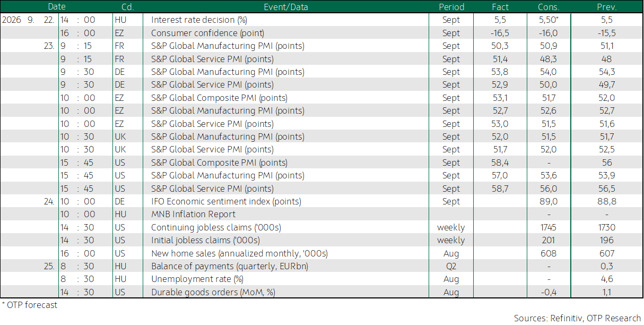Click the MNB Inflation Report event

point(194,215)
